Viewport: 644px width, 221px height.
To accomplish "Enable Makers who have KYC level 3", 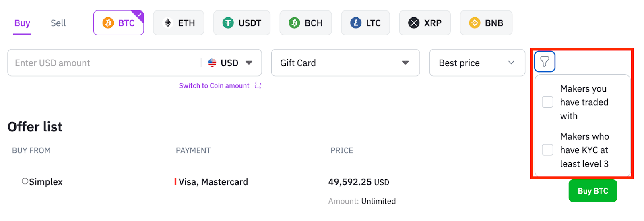I will [547, 150].
